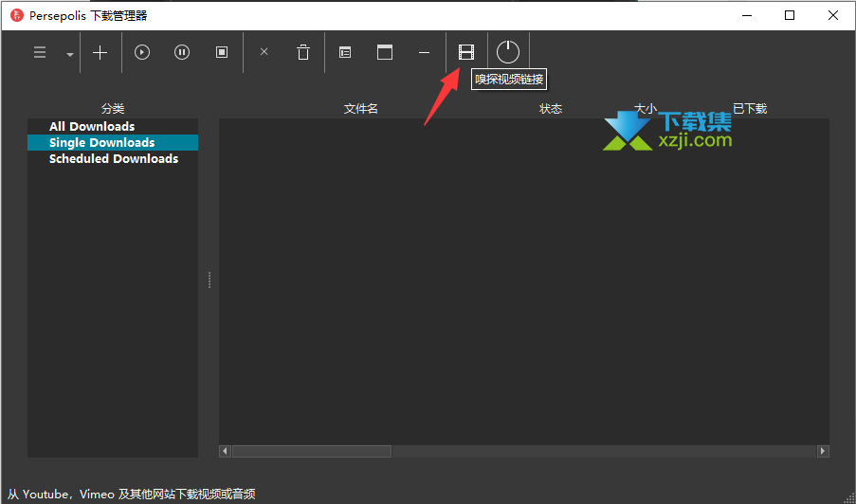Click the horizontal scrollbar thumb
This screenshot has width=856, height=504.
(312, 452)
